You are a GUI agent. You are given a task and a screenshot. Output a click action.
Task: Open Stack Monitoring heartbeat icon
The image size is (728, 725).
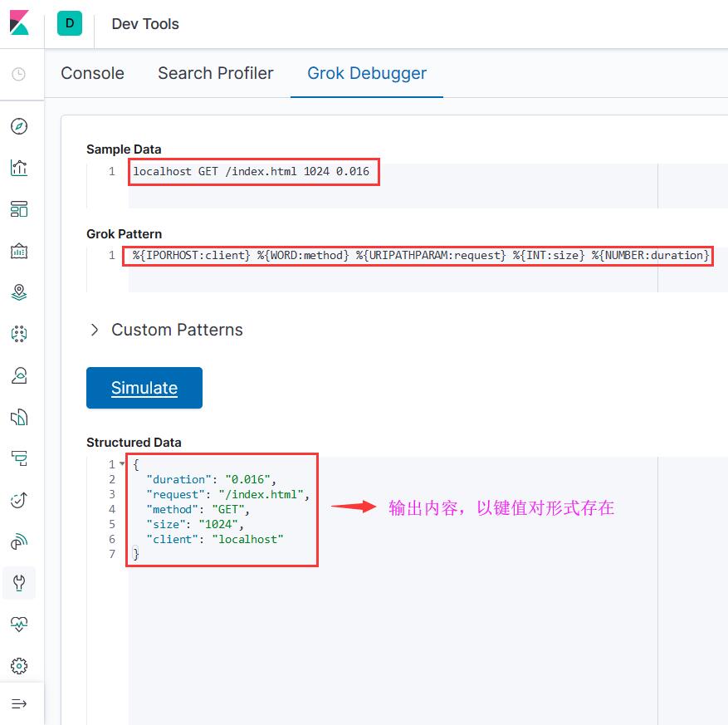click(19, 625)
